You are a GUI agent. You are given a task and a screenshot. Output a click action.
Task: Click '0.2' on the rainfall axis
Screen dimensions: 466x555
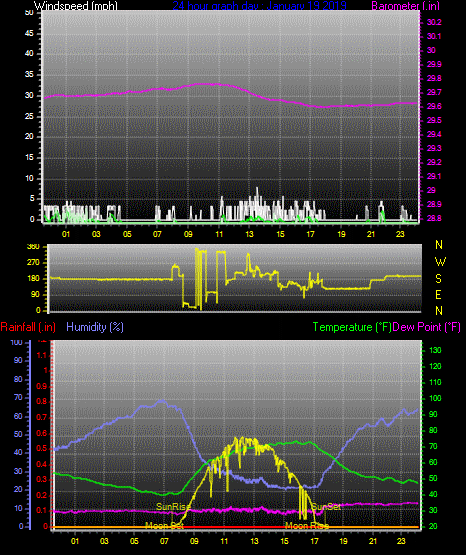[42, 495]
